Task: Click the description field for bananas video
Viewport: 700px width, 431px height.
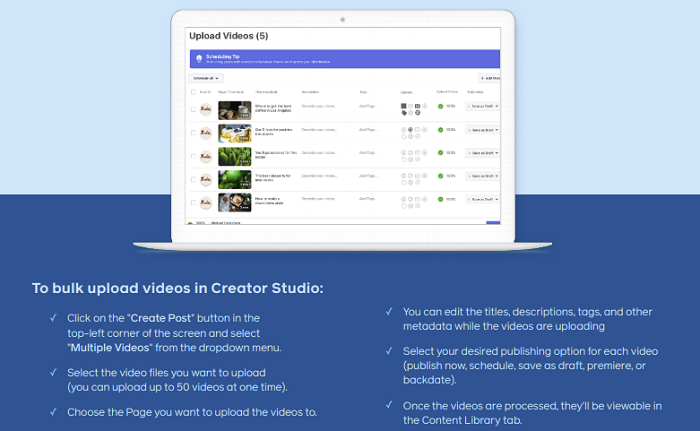Action: click(319, 153)
